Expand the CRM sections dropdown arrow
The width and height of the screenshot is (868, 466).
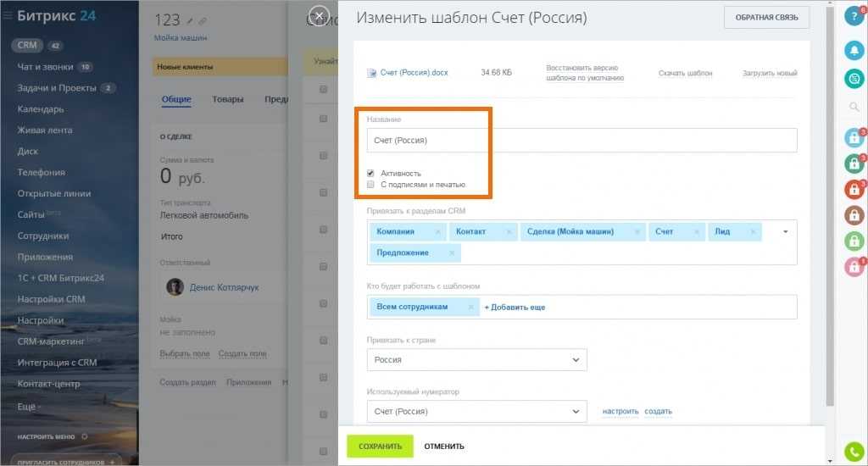point(785,231)
